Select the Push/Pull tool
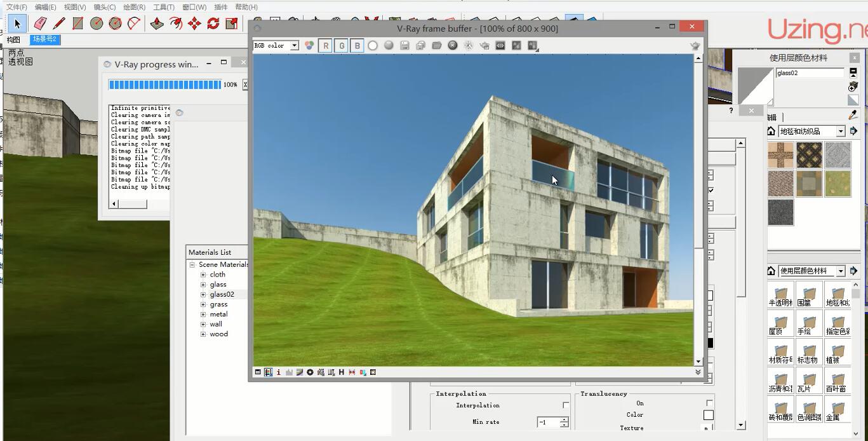 (x=157, y=24)
